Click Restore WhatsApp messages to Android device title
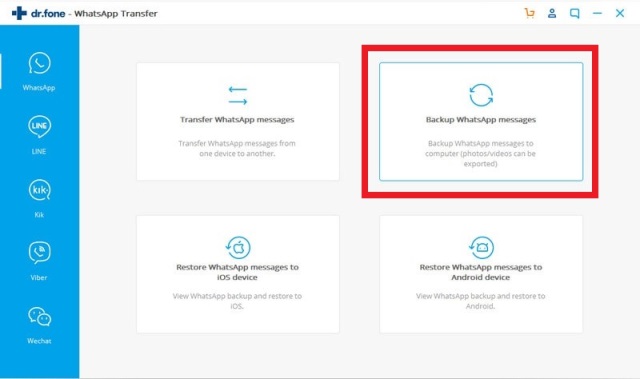Image resolution: width=640 pixels, height=379 pixels. [x=481, y=272]
